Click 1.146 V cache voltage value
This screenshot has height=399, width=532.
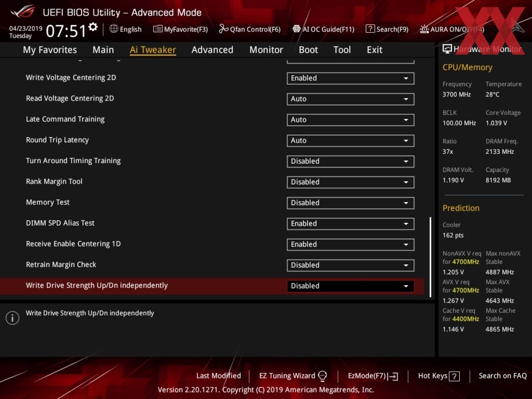pyautogui.click(x=453, y=329)
